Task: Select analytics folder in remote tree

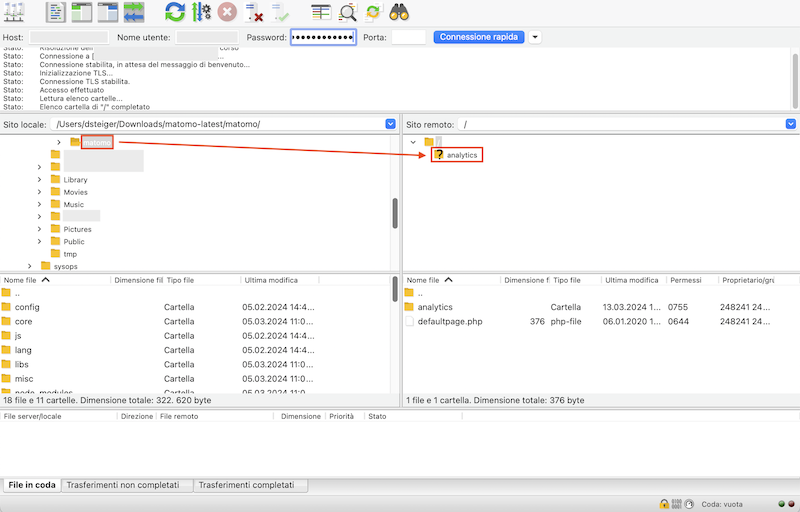Action: [x=462, y=155]
